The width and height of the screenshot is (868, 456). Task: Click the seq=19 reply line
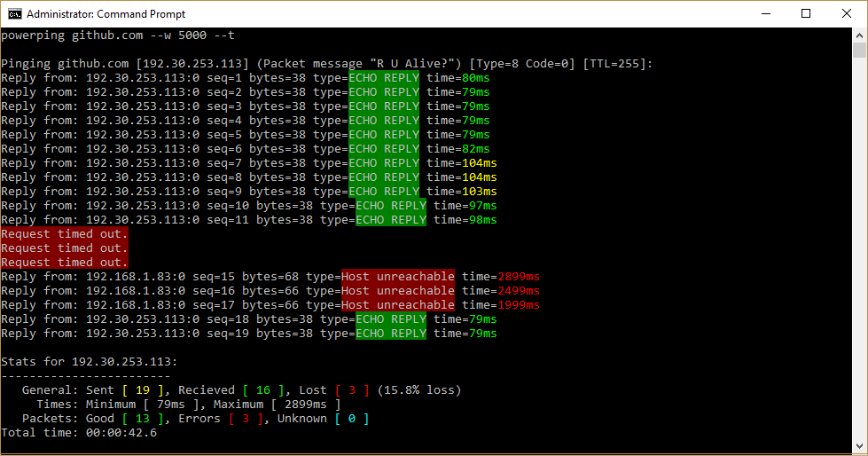(x=249, y=334)
